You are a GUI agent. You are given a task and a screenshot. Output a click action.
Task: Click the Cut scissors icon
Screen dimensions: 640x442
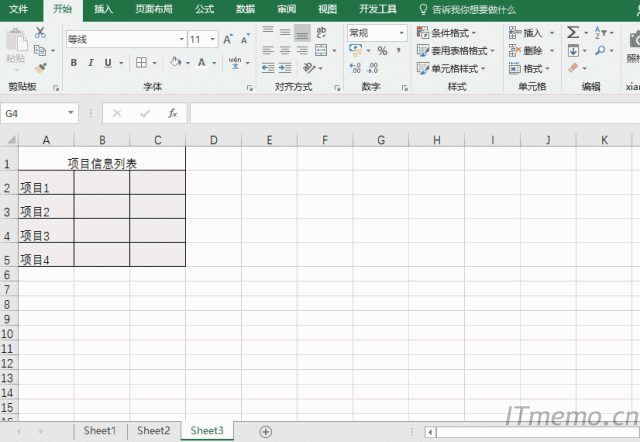(x=40, y=32)
